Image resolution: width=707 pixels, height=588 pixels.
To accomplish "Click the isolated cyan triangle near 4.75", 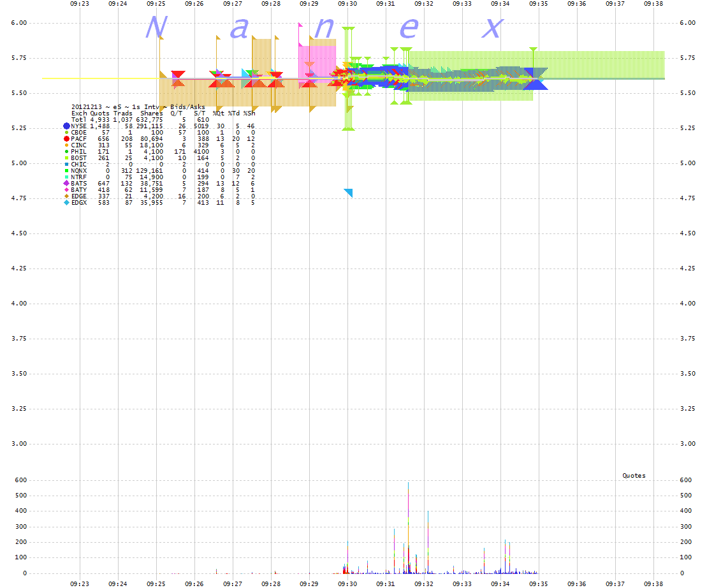I will pos(349,193).
